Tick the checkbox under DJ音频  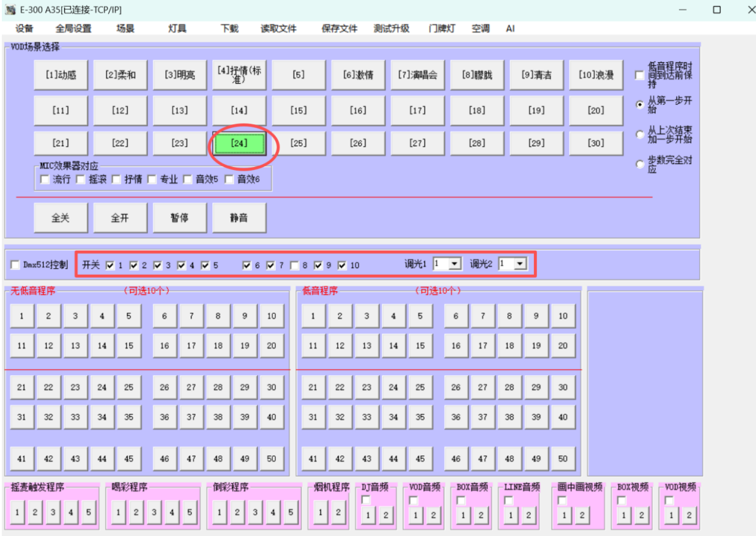click(366, 500)
